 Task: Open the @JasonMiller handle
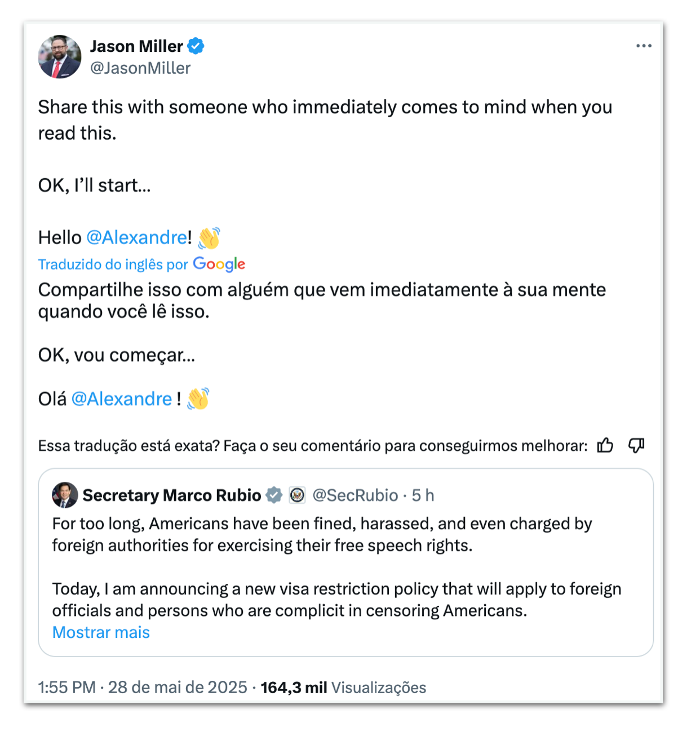140,68
